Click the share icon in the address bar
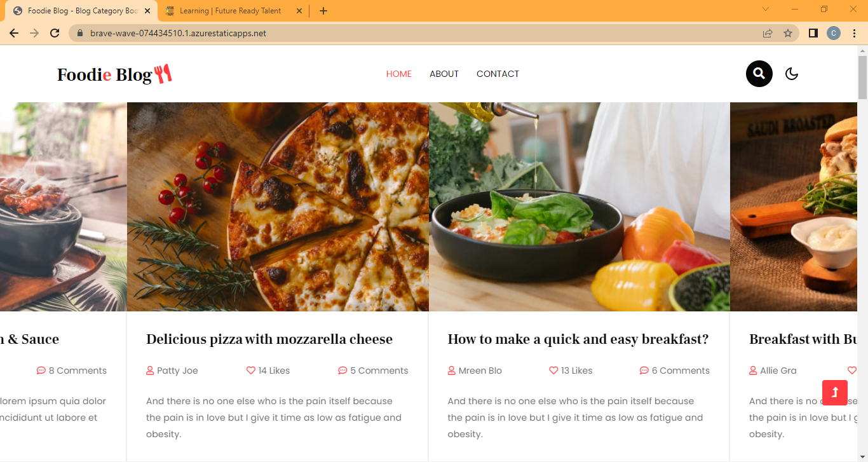Screen dimensions: 868x462 pos(767,33)
